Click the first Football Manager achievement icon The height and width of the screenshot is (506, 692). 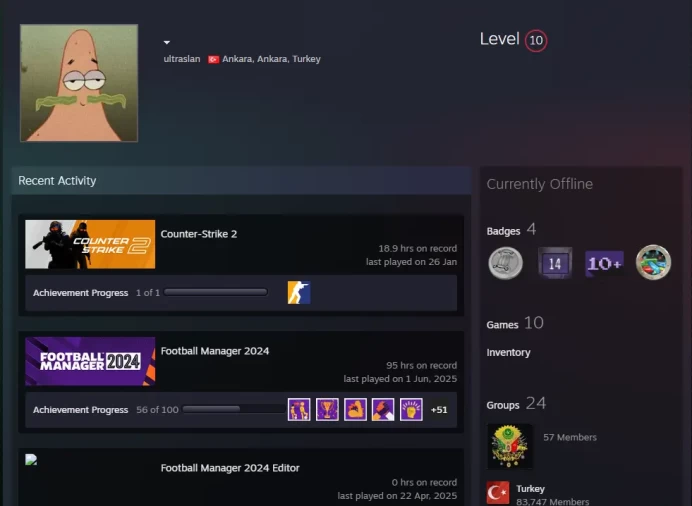[x=299, y=409]
